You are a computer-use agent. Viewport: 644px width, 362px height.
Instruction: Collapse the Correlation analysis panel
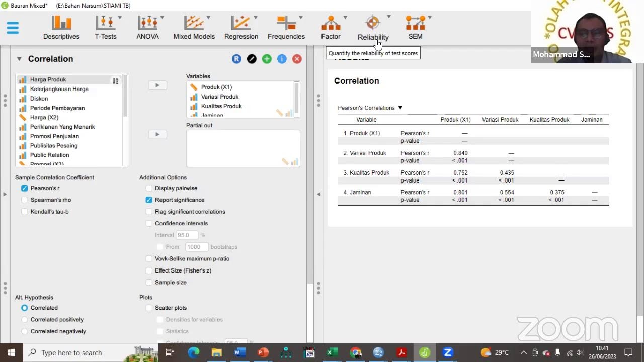pyautogui.click(x=19, y=59)
